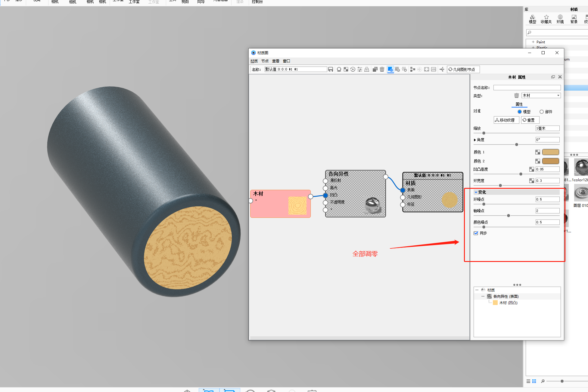Image resolution: width=588 pixels, height=392 pixels.
Task: Open the 节点 menu
Action: [265, 61]
